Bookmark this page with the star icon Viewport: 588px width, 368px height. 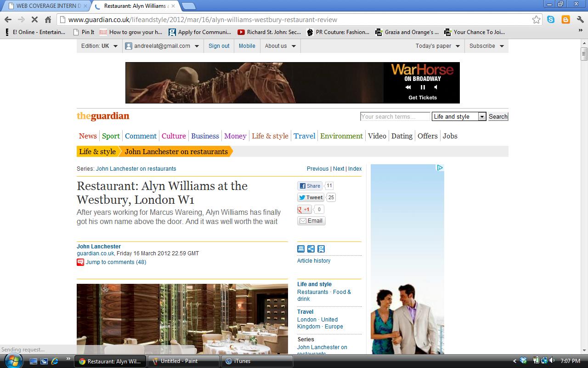pos(536,20)
